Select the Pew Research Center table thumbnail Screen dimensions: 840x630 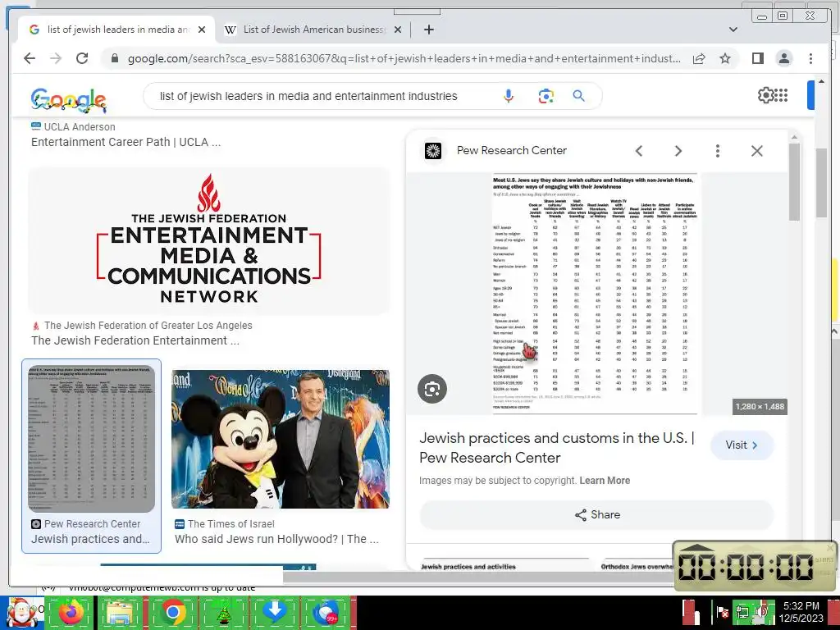click(91, 439)
